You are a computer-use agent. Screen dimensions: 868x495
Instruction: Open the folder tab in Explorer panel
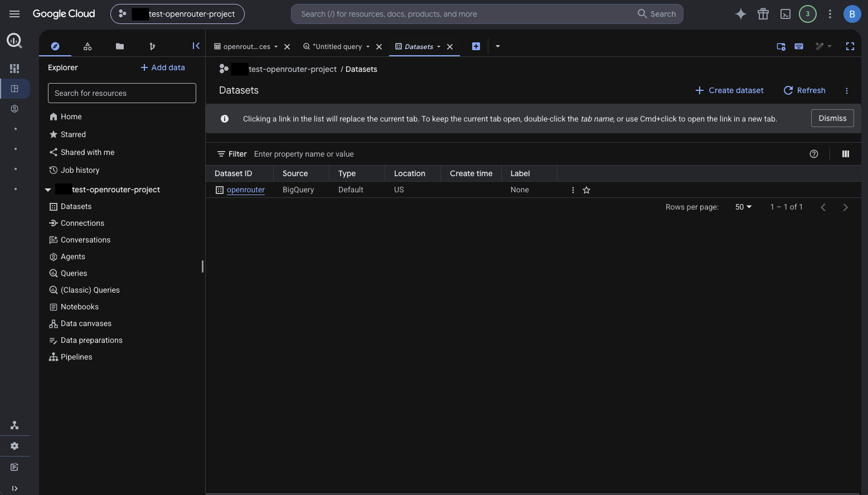[120, 46]
